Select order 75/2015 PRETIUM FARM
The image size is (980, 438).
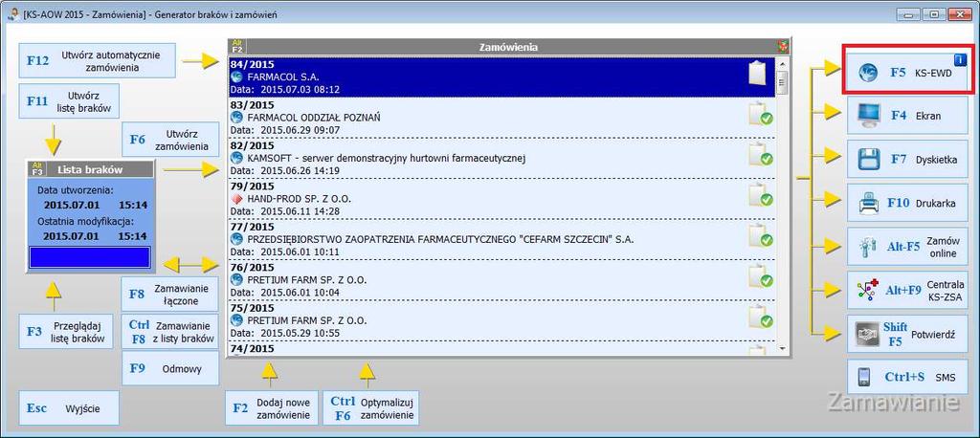pyautogui.click(x=501, y=320)
